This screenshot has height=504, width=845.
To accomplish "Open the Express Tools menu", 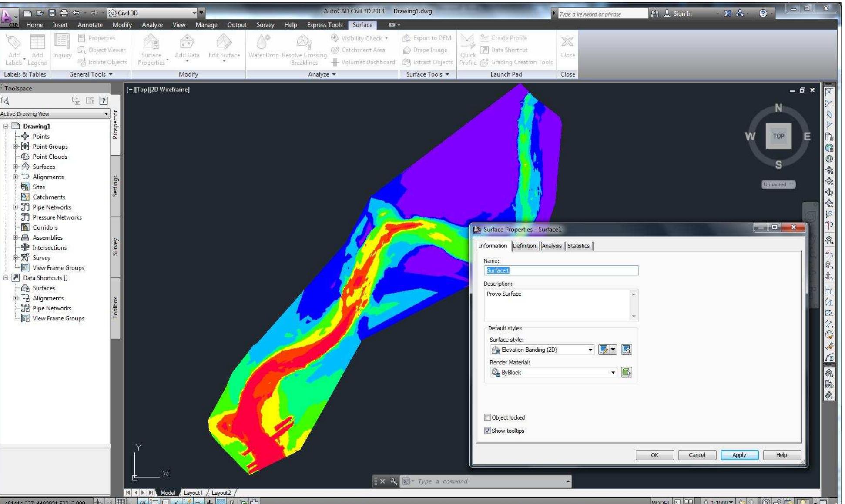I will 324,25.
